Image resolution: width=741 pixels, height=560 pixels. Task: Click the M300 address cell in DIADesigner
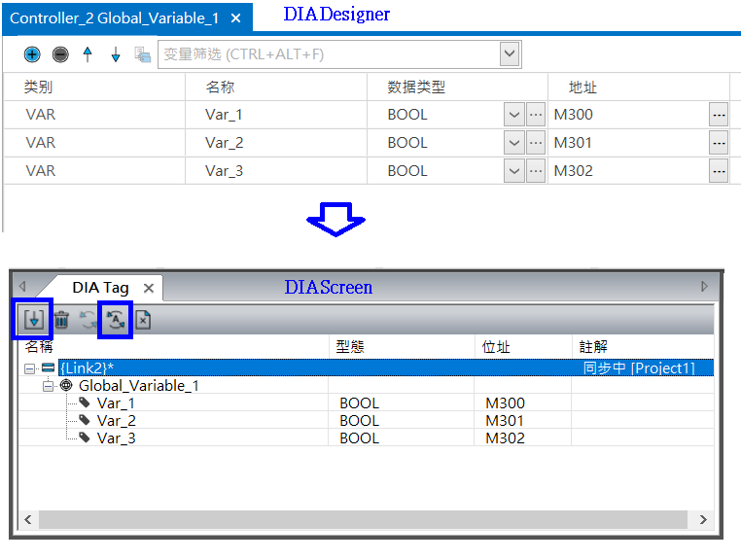(x=628, y=115)
